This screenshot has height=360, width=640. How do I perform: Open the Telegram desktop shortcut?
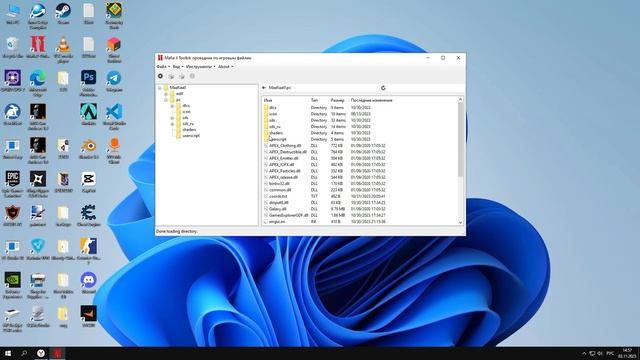pyautogui.click(x=114, y=81)
